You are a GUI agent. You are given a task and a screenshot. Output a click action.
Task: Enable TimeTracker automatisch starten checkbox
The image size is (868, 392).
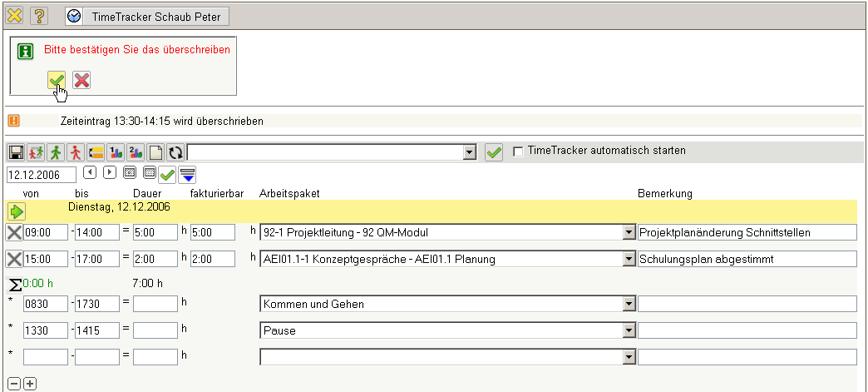519,151
